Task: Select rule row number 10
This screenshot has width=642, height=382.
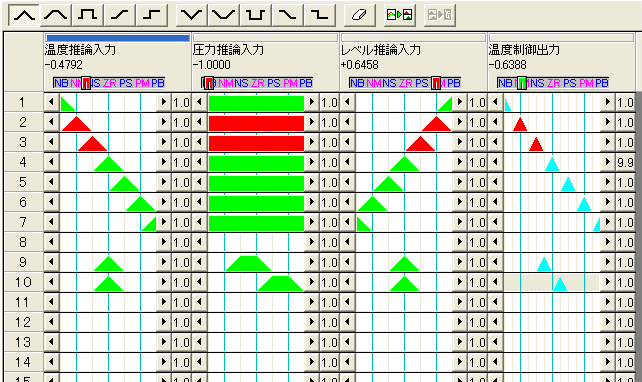Action: point(23,282)
